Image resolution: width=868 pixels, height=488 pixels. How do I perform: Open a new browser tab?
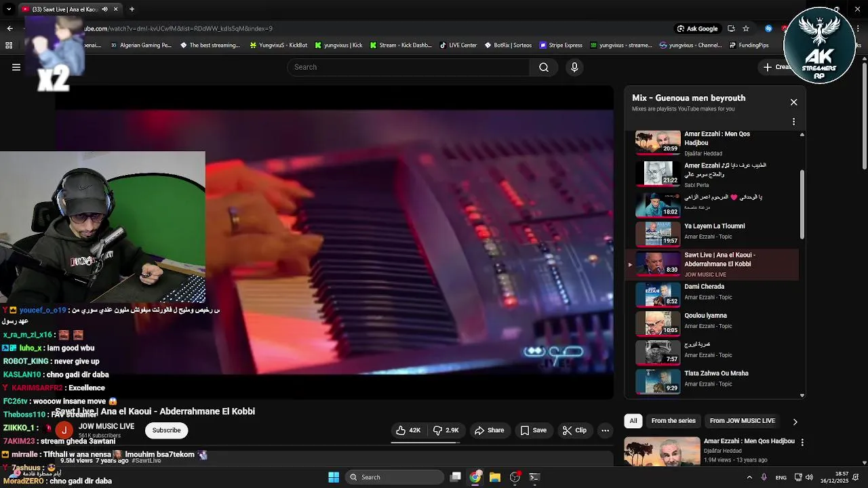[132, 9]
